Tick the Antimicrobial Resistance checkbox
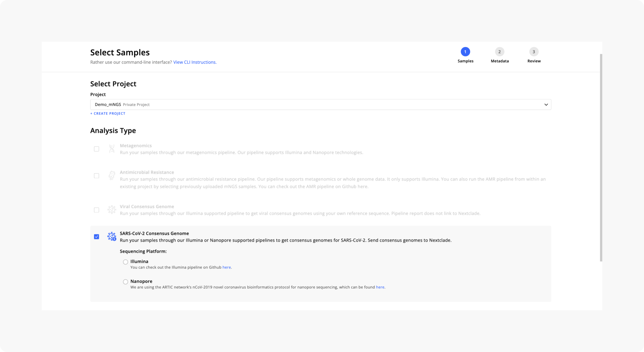The image size is (644, 352). pyautogui.click(x=97, y=176)
